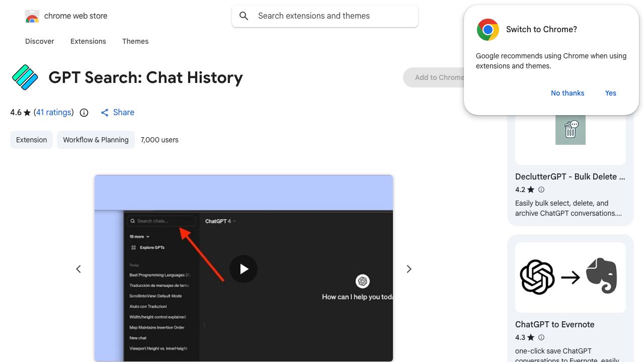Open the ChatGPT to Evernote thumbnail

pyautogui.click(x=571, y=277)
